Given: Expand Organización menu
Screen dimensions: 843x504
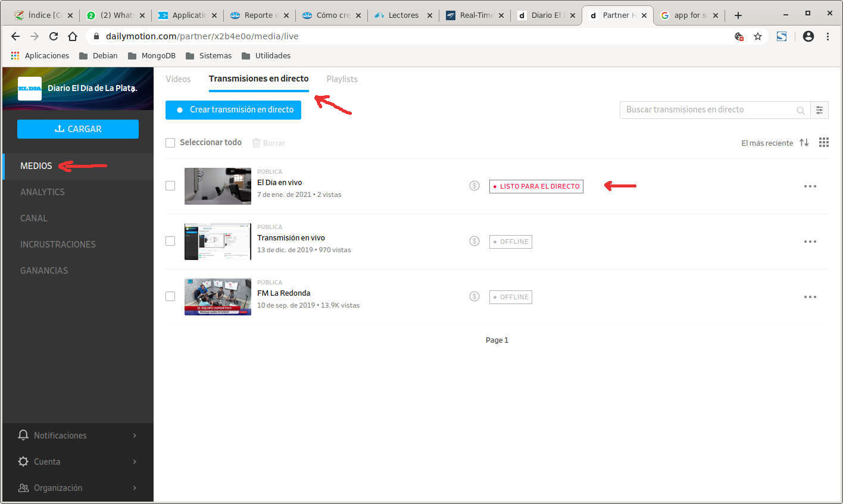Looking at the screenshot, I should click(x=77, y=488).
